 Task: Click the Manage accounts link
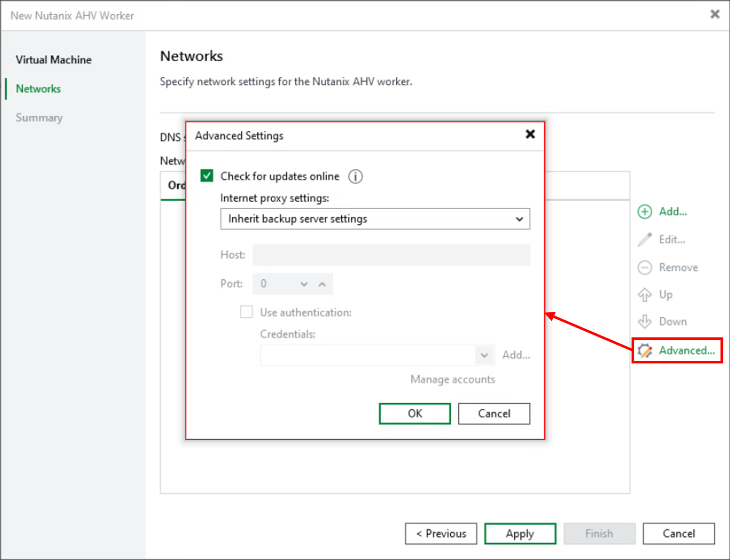452,379
